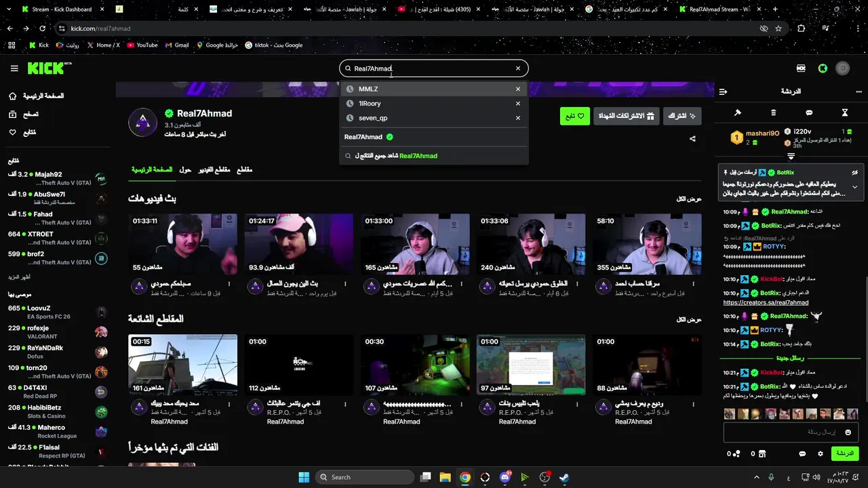Show all popular clips link
This screenshot has width=868, height=488.
click(x=689, y=319)
